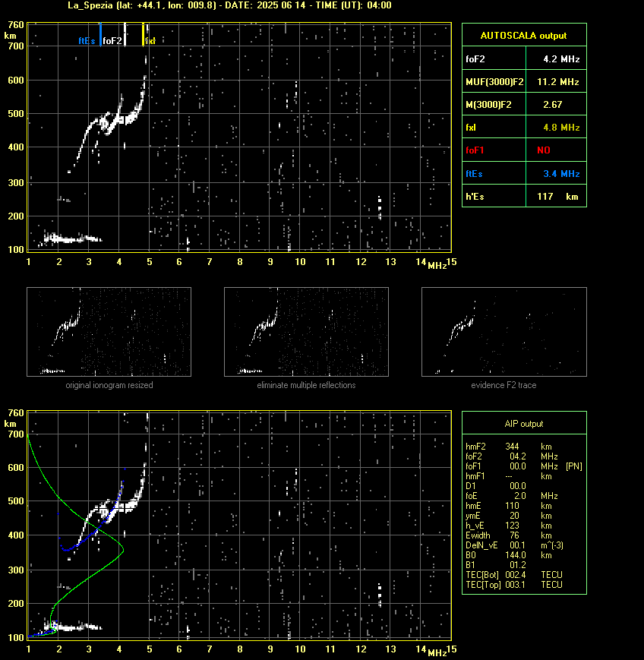Click the F2 layer trace in top ionogram
The image size is (644, 660).
point(114,122)
